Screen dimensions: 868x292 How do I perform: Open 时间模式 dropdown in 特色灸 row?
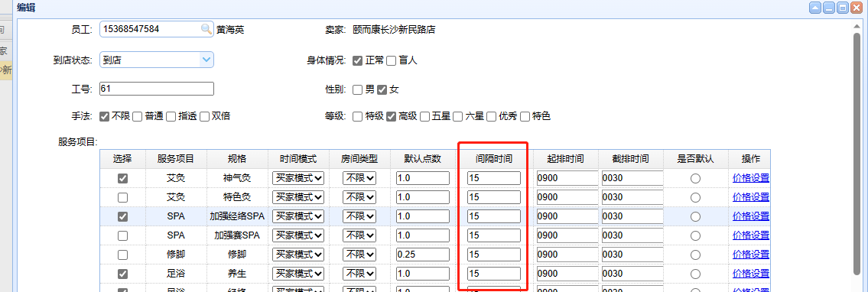(298, 197)
